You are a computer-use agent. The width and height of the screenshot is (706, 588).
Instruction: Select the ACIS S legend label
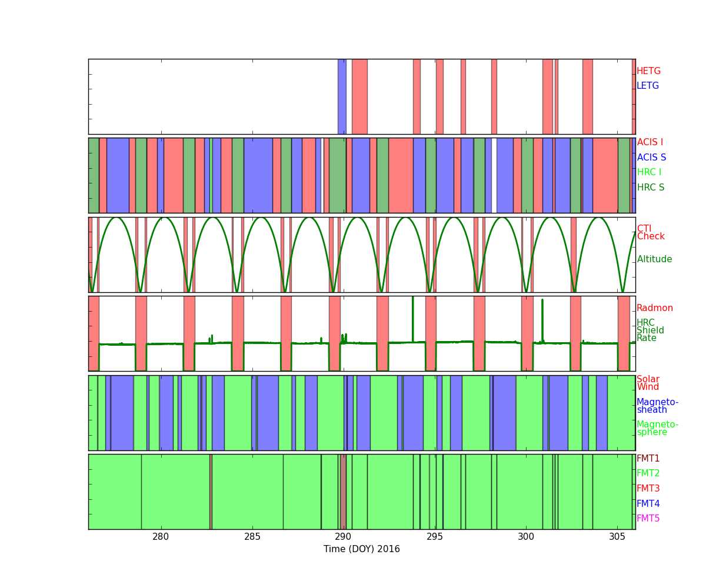651,158
